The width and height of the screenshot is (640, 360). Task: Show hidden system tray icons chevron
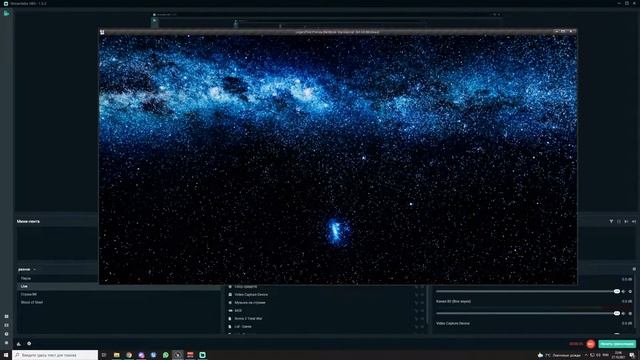pos(586,355)
